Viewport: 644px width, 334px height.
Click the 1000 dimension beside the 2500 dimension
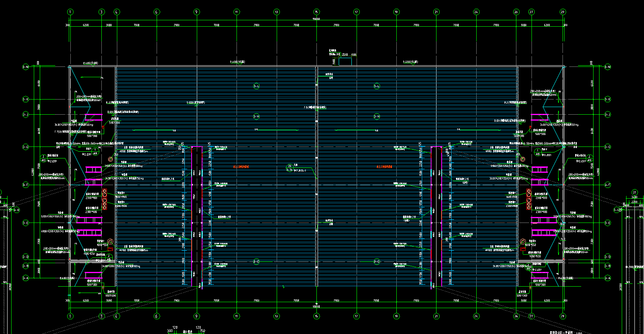pyautogui.click(x=354, y=55)
